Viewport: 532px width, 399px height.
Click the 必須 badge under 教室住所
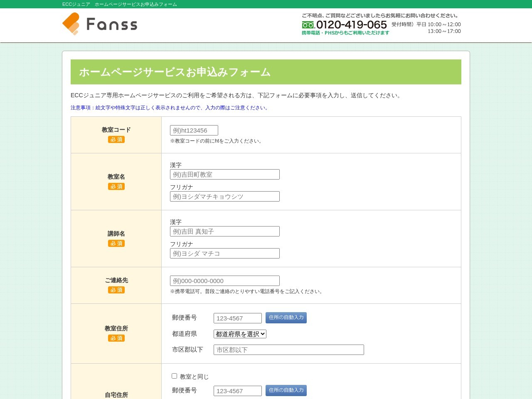pos(116,338)
